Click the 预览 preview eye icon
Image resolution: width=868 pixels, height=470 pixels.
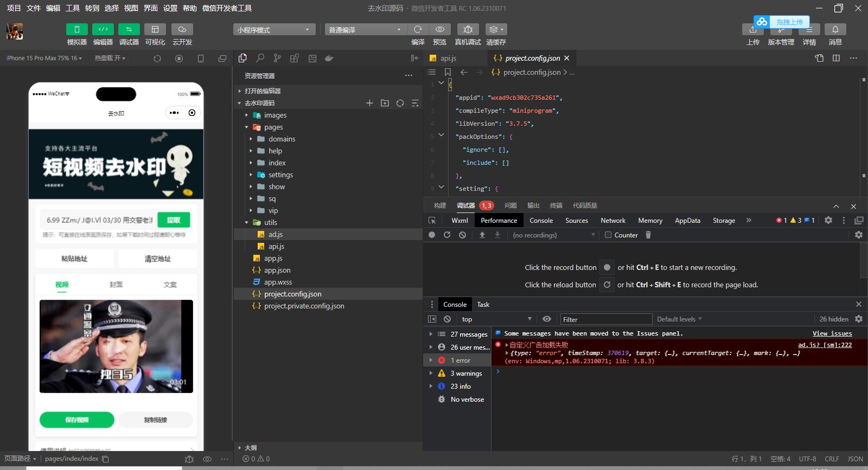click(439, 29)
